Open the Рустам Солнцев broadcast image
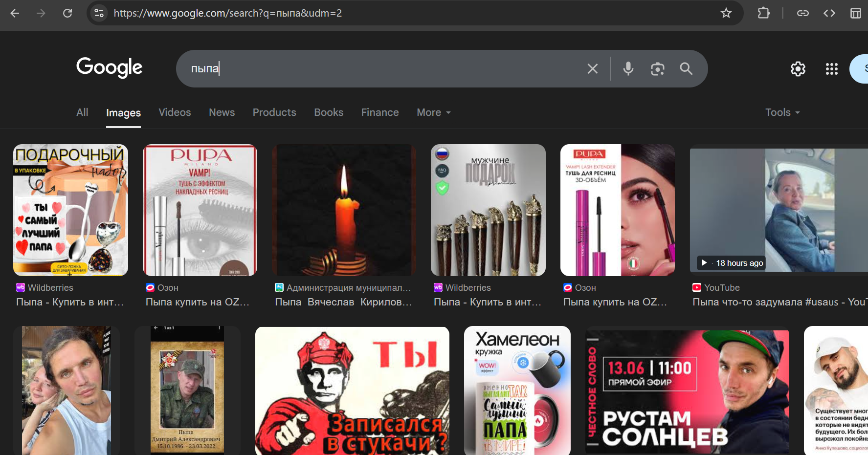This screenshot has width=868, height=455. click(687, 391)
